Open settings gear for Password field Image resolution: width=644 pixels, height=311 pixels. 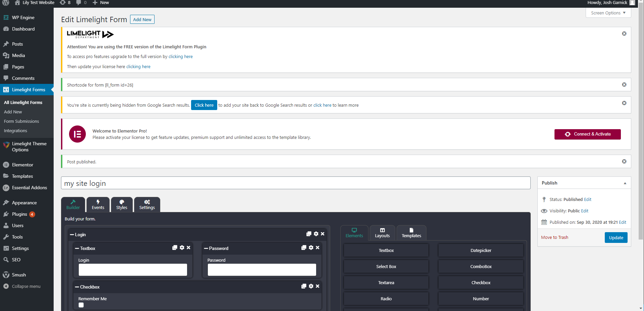click(311, 248)
